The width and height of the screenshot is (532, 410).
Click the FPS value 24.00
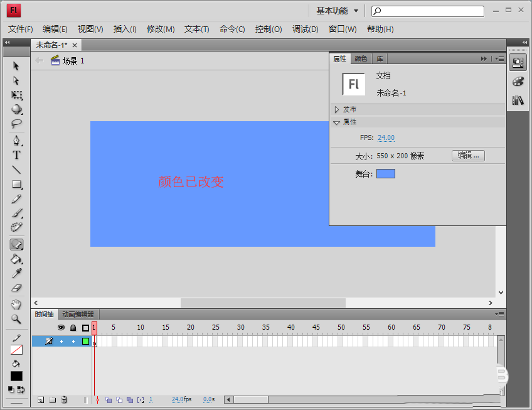point(386,138)
